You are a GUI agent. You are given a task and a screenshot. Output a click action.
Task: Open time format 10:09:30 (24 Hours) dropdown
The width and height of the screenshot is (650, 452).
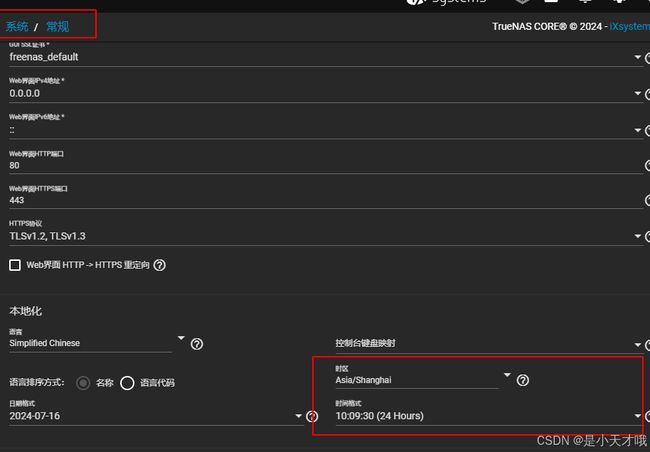coord(638,416)
